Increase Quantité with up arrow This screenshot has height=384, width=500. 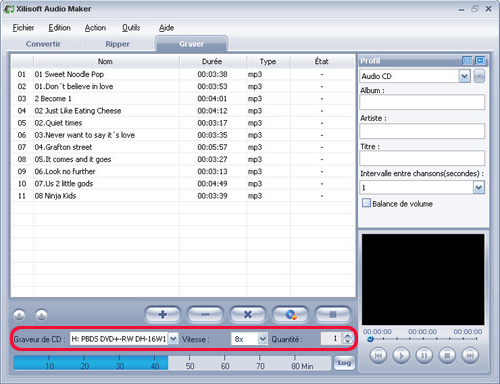[x=347, y=336]
